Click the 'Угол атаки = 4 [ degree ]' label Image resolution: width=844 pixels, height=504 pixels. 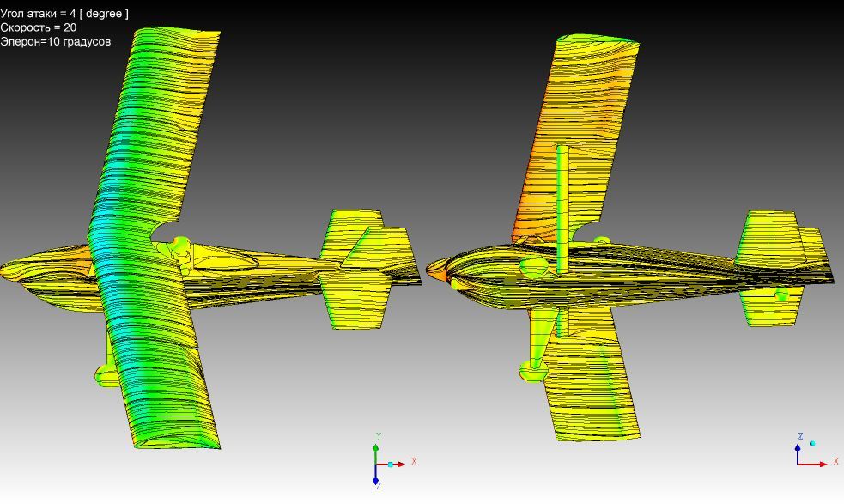click(64, 13)
